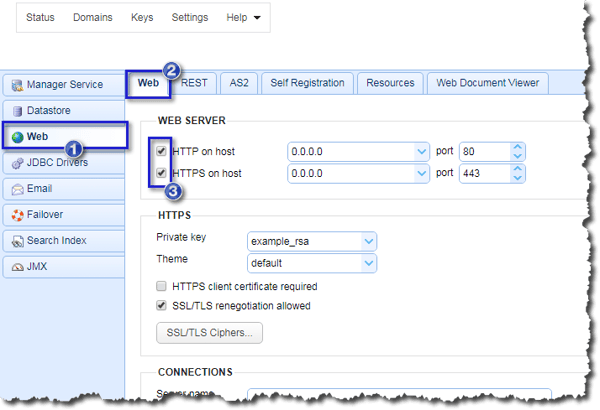600x410 pixels.
Task: Click the HTTP host 0.0.0.0 field
Action: point(351,152)
